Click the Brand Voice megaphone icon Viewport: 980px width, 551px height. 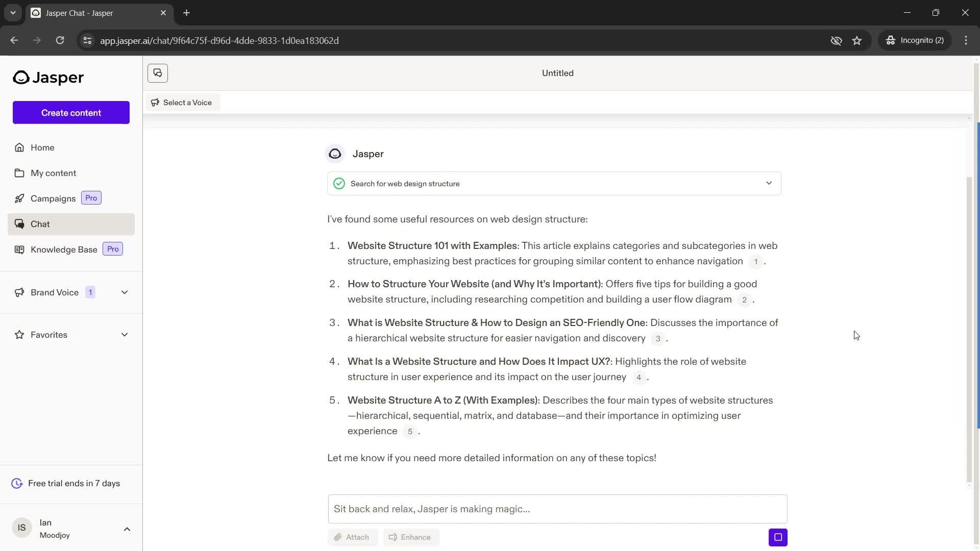tap(19, 292)
